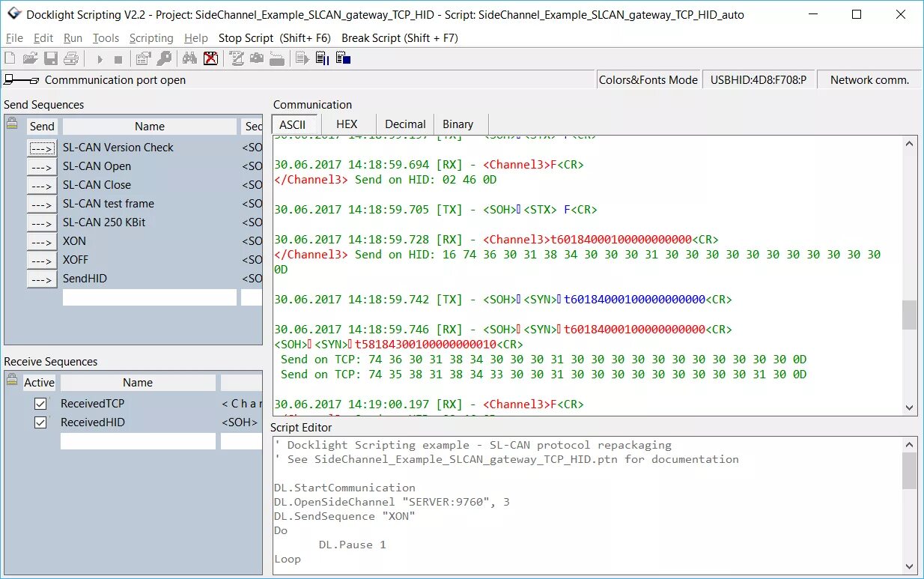Click the Stop communication square icon

click(118, 58)
